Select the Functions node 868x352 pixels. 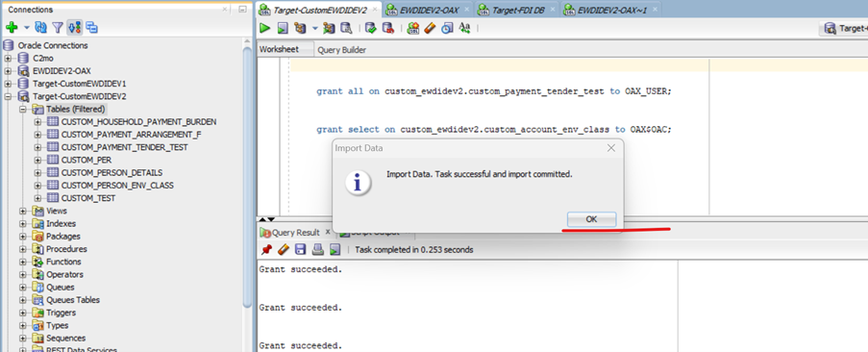[63, 262]
